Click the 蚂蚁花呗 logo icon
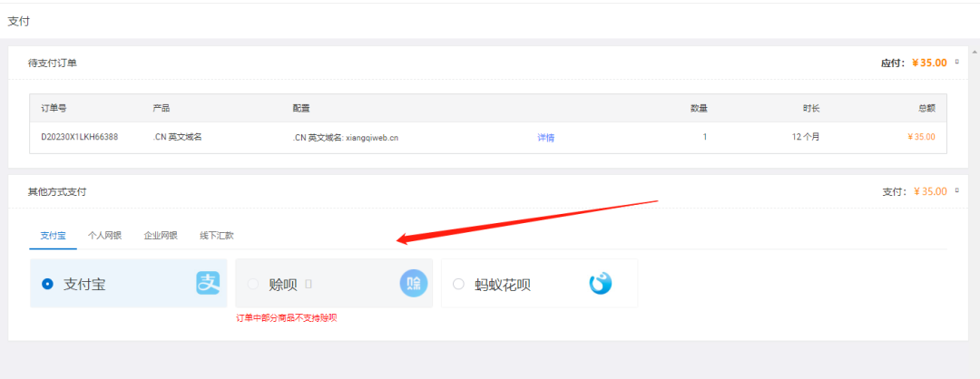This screenshot has height=379, width=980. (x=600, y=284)
